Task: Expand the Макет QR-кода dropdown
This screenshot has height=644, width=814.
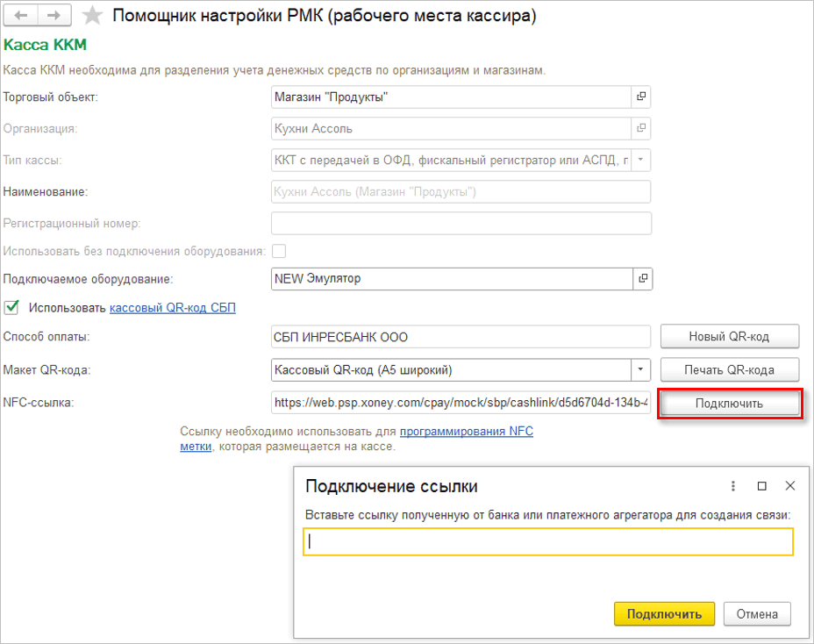Action: point(641,369)
